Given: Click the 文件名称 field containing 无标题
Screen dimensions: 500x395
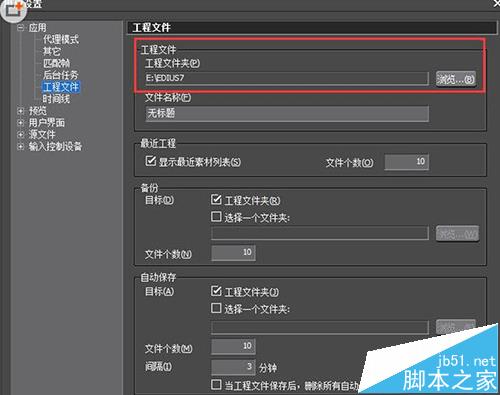Looking at the screenshot, I should pos(287,114).
